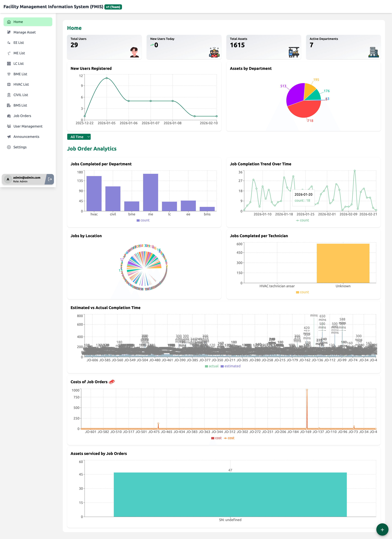Click the green plus floating action button
The image size is (392, 539).
click(382, 529)
